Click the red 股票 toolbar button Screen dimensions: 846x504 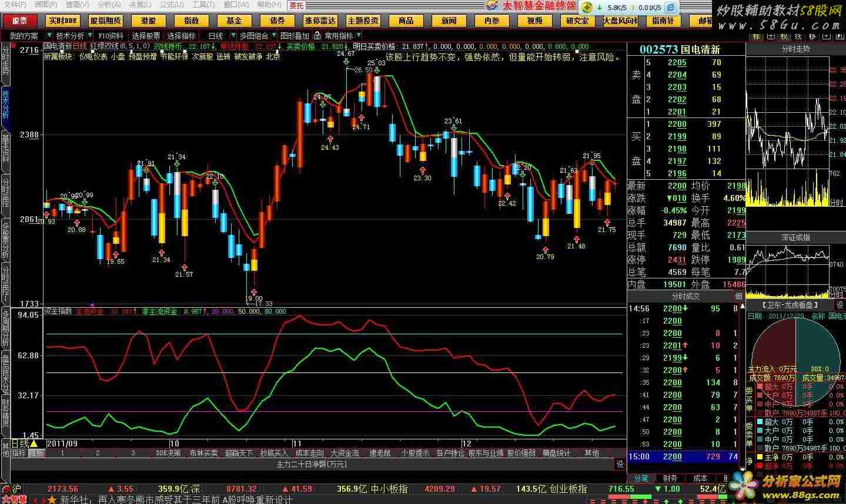pyautogui.click(x=19, y=21)
